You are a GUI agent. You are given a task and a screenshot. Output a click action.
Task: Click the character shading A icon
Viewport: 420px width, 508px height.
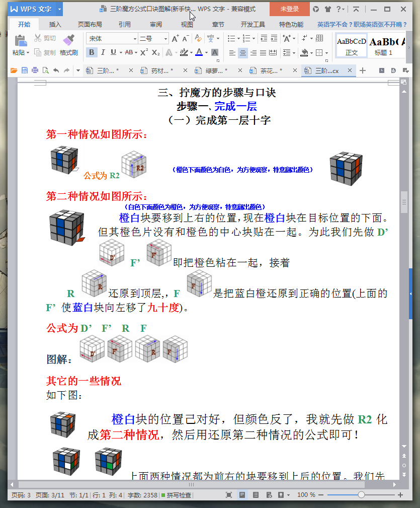click(x=215, y=52)
